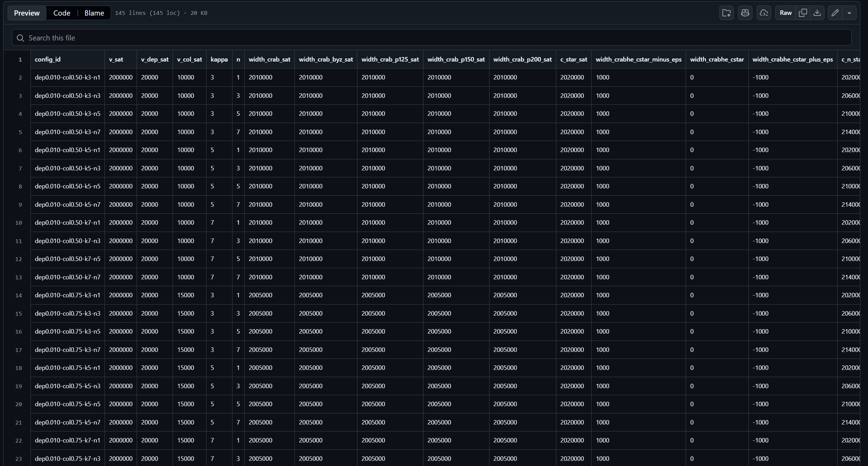The width and height of the screenshot is (868, 466).
Task: Click v_sat value 2000000 in line 20
Action: [x=120, y=404]
